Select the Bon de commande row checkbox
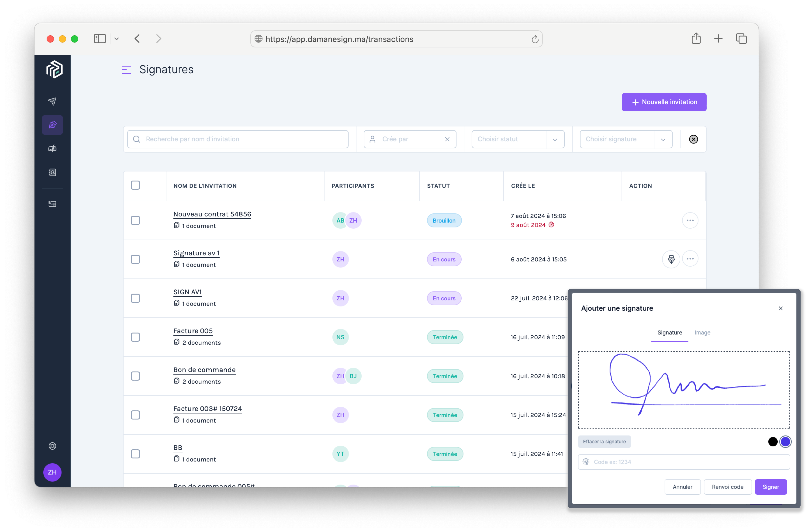Screen dimensions: 808x532 coord(135,376)
